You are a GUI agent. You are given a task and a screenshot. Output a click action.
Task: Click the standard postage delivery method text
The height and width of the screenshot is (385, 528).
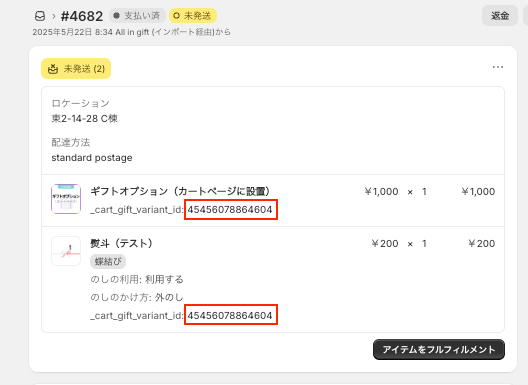point(92,158)
